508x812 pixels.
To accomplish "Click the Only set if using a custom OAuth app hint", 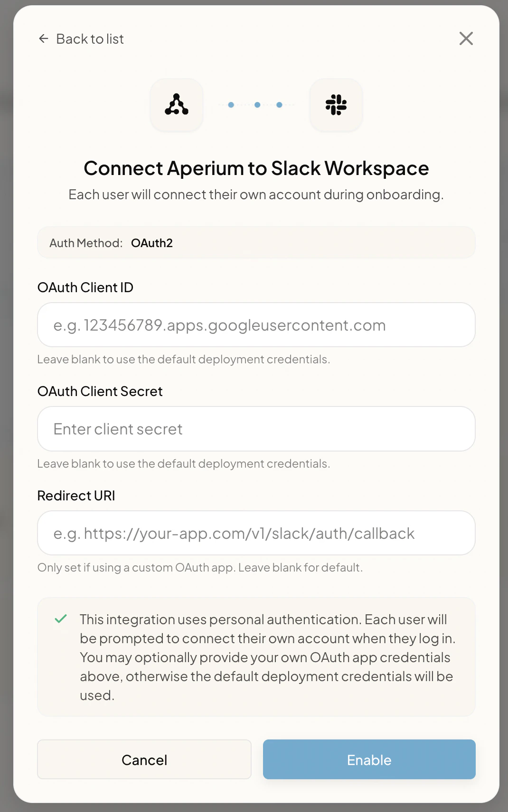I will click(200, 568).
